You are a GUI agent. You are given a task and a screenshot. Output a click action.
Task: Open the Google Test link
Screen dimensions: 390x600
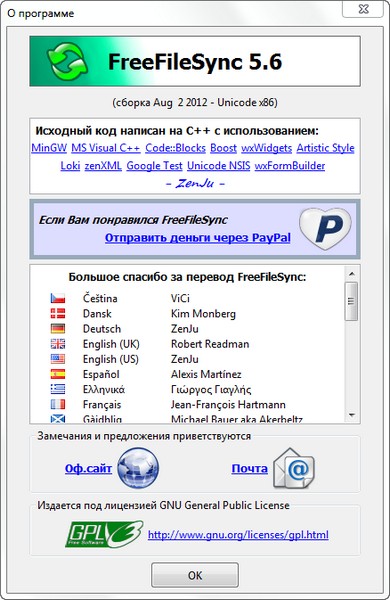click(x=154, y=166)
